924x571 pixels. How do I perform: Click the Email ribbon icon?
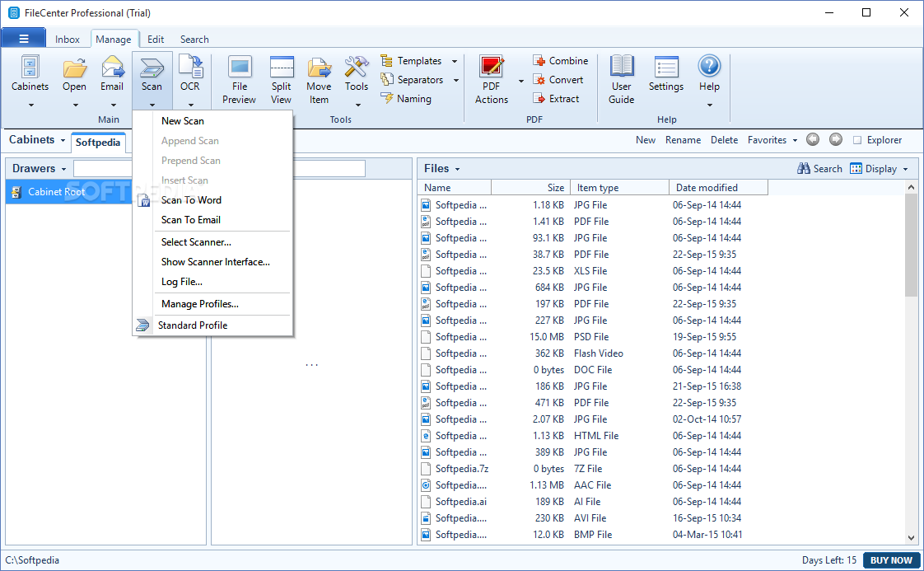[112, 68]
